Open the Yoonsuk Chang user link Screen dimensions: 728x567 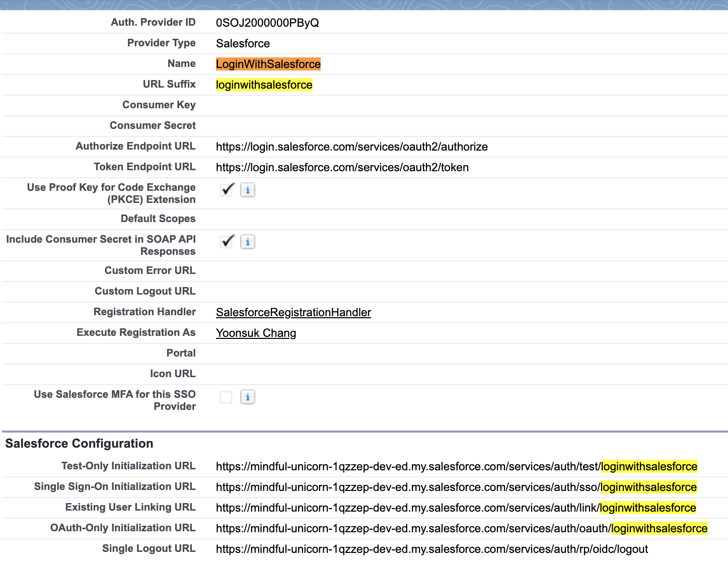click(256, 333)
